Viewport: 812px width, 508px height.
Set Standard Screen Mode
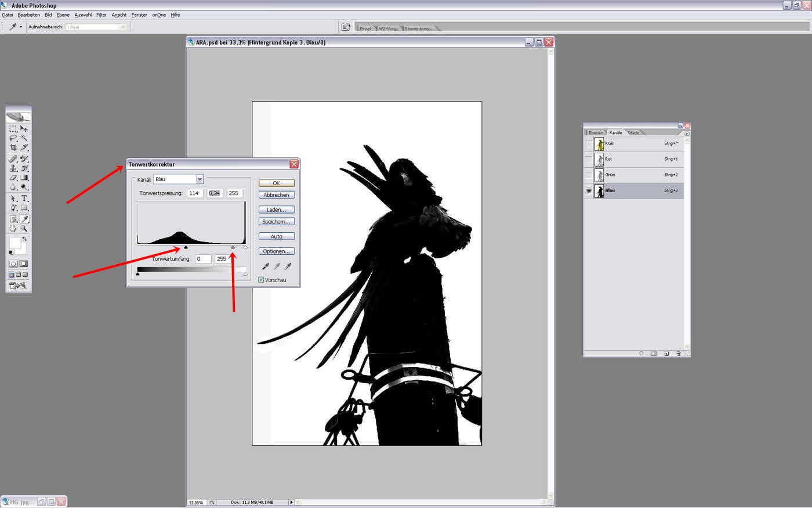coord(12,275)
